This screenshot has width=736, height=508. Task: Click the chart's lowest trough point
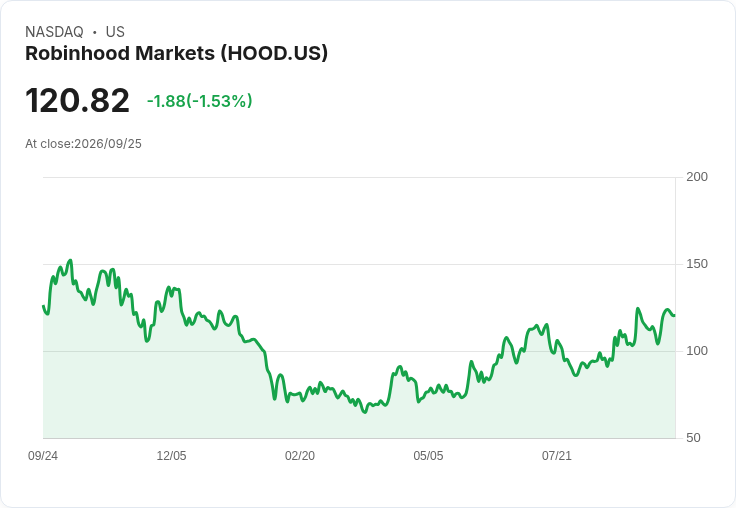(x=365, y=412)
